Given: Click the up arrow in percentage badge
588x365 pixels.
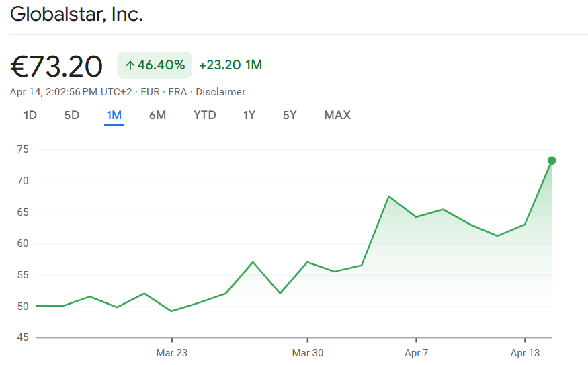Looking at the screenshot, I should click(130, 65).
